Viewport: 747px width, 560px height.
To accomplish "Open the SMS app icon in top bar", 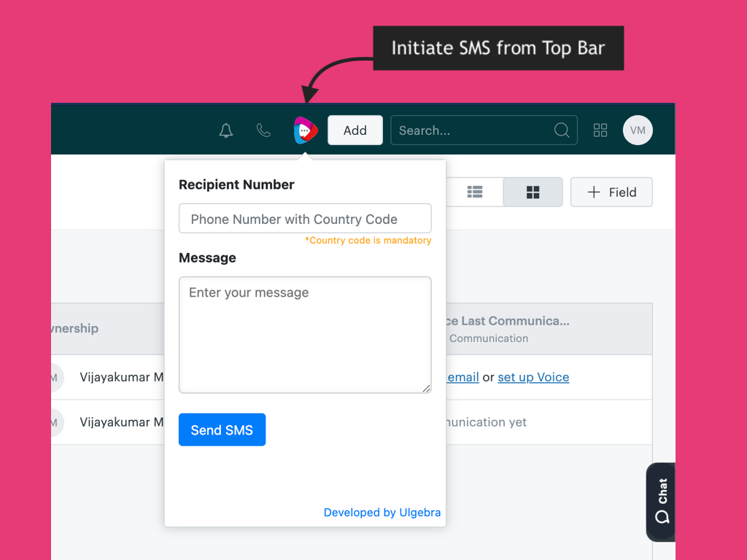I will pyautogui.click(x=306, y=131).
